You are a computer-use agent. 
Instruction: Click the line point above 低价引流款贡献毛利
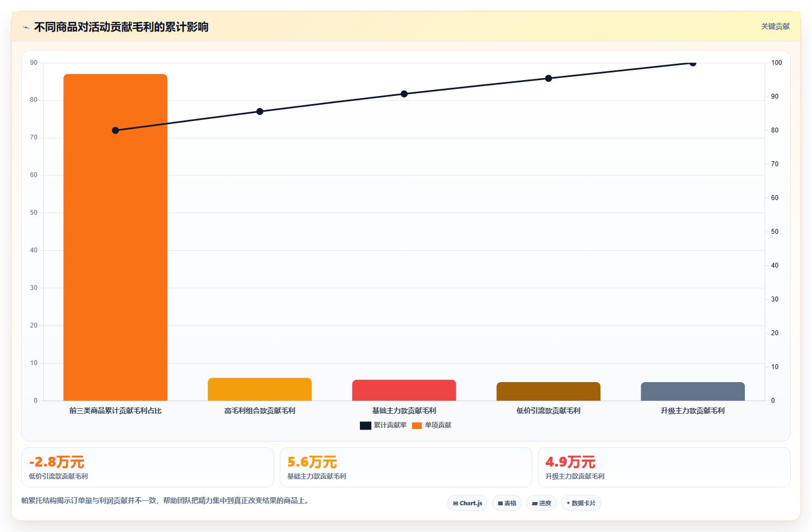(549, 78)
